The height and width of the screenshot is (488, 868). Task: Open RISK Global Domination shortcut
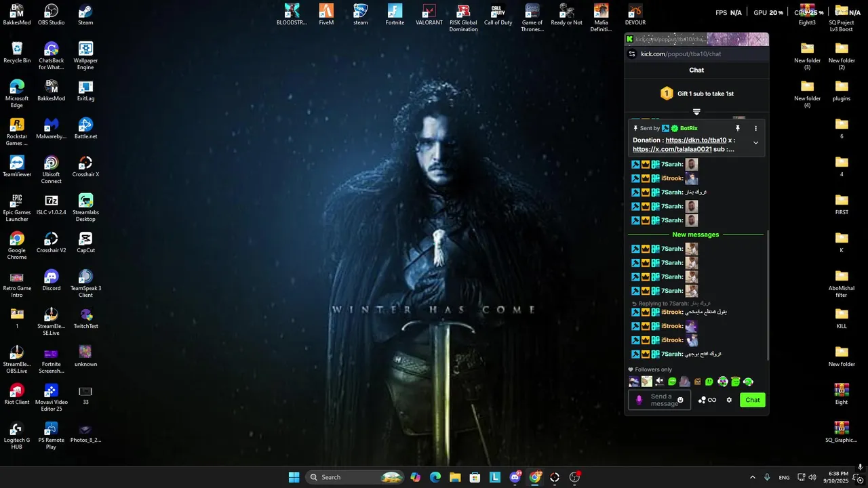click(x=463, y=18)
